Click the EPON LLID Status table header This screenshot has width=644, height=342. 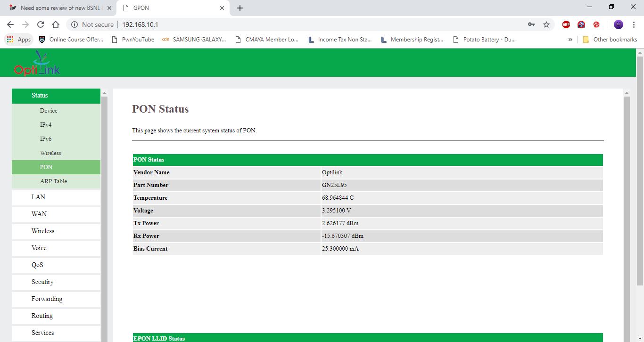tap(368, 338)
